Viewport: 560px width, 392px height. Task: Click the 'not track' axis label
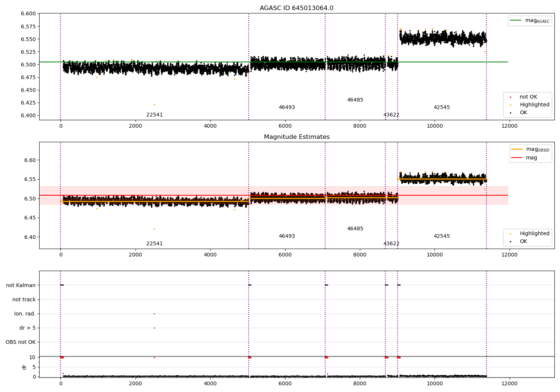point(24,299)
